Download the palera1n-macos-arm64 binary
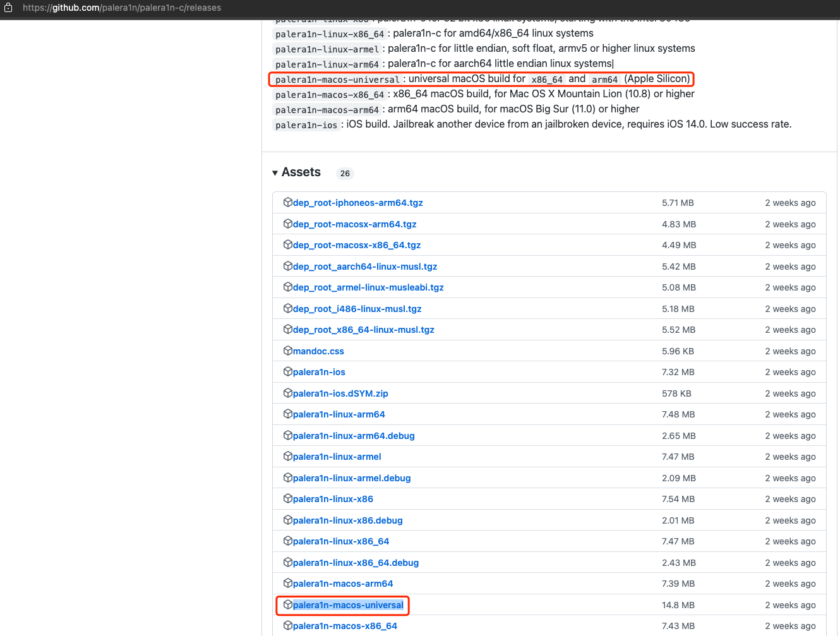This screenshot has height=636, width=840. [343, 584]
